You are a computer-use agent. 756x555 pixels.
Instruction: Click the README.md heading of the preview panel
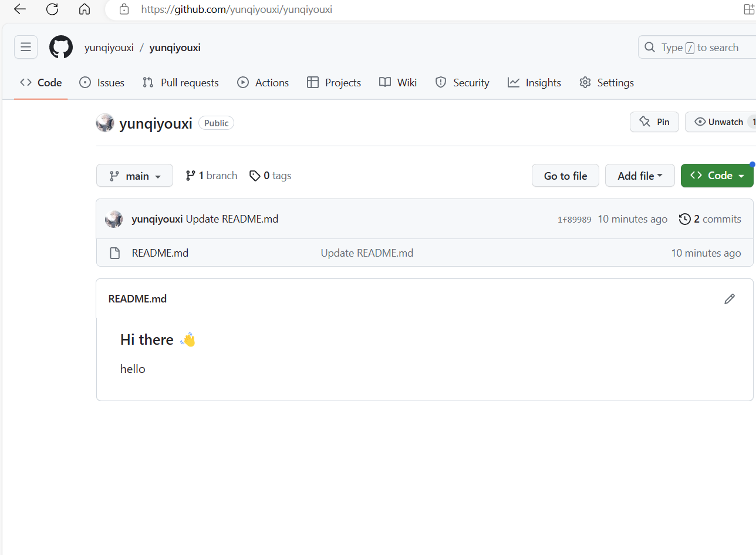[137, 299]
